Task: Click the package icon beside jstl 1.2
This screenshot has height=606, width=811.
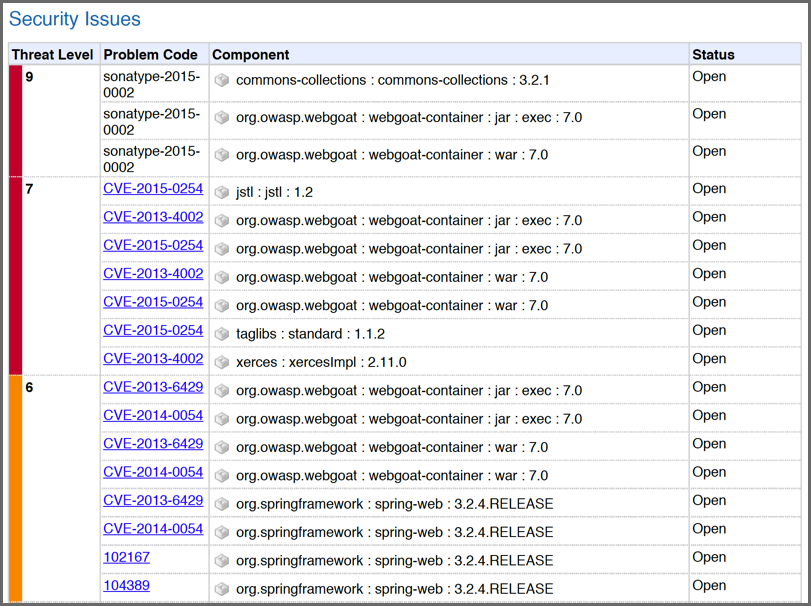Action: click(222, 192)
